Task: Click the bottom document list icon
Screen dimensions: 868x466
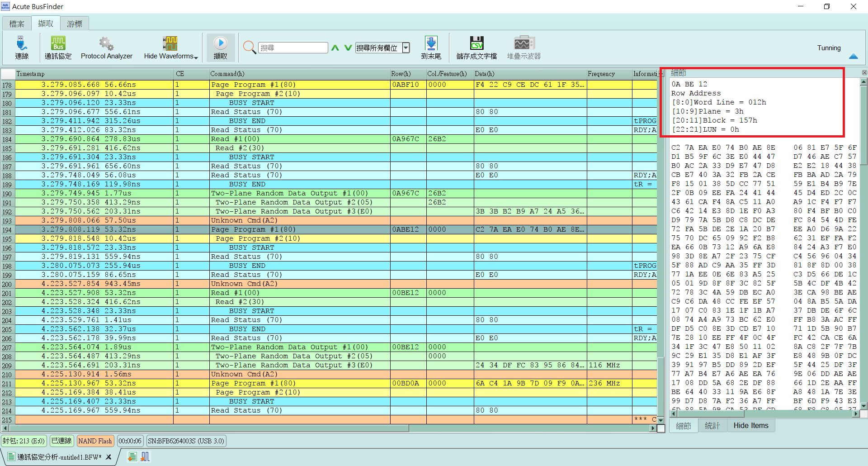Action: coord(132,457)
